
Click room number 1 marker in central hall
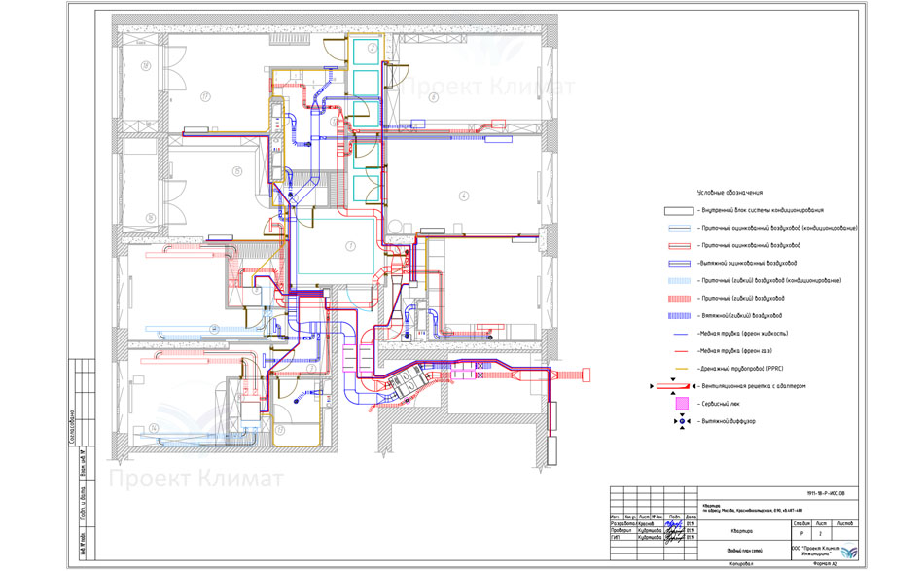coord(349,245)
